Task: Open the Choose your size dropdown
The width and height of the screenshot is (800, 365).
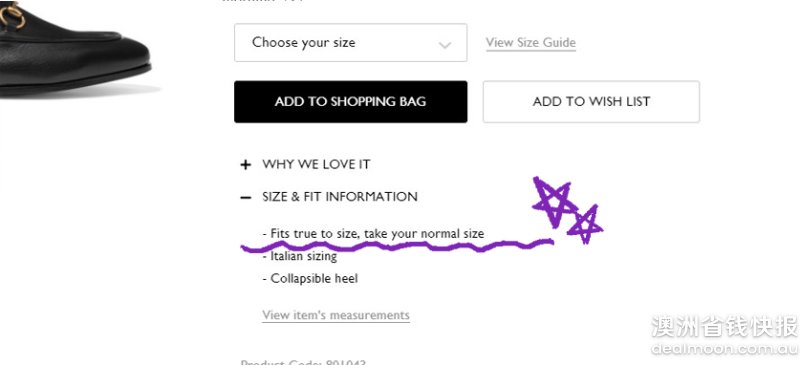Action: click(351, 43)
